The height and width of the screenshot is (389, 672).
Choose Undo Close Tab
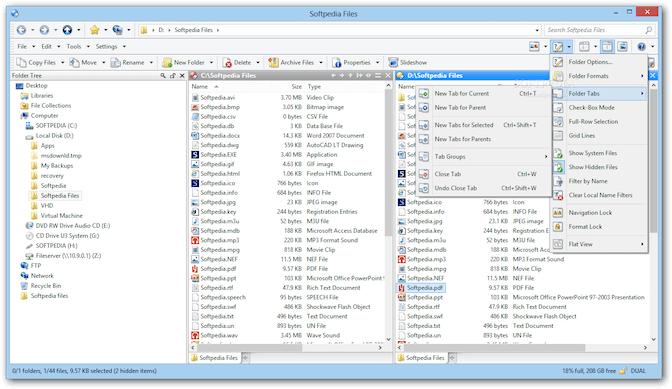(483, 188)
